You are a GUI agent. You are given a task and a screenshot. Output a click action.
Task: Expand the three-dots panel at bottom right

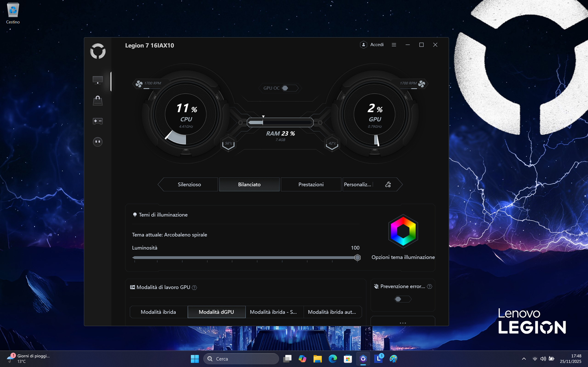403,323
